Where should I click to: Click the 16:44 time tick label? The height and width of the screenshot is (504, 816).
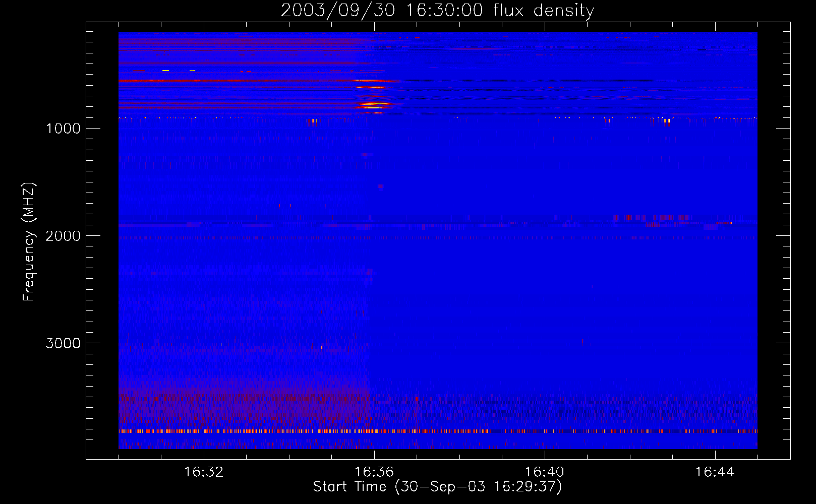(715, 472)
